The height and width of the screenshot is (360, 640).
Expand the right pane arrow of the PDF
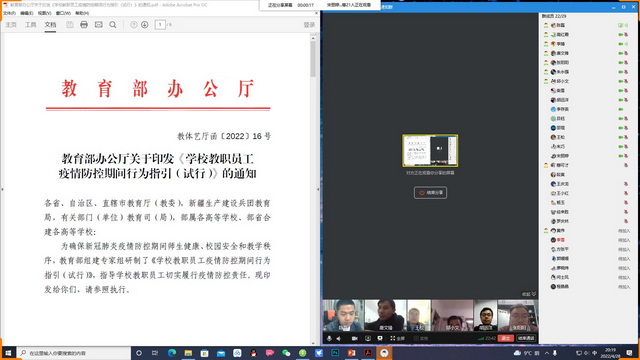coord(318,189)
